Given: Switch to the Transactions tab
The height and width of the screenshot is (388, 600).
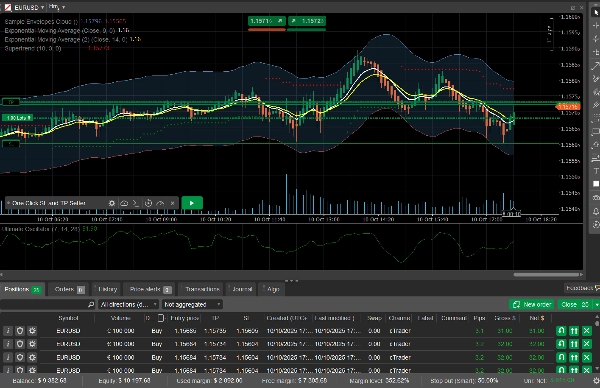Looking at the screenshot, I should [x=202, y=289].
